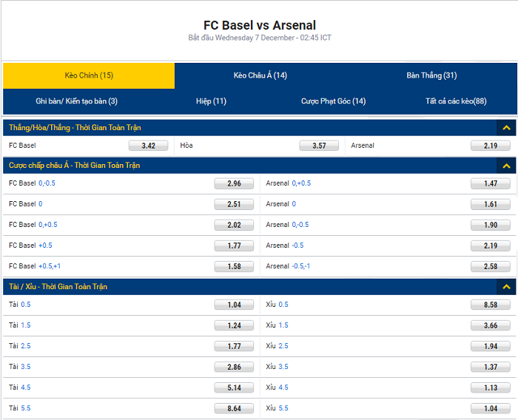
Task: Open the Kèo Chính (15) tab
Action: 89,75
